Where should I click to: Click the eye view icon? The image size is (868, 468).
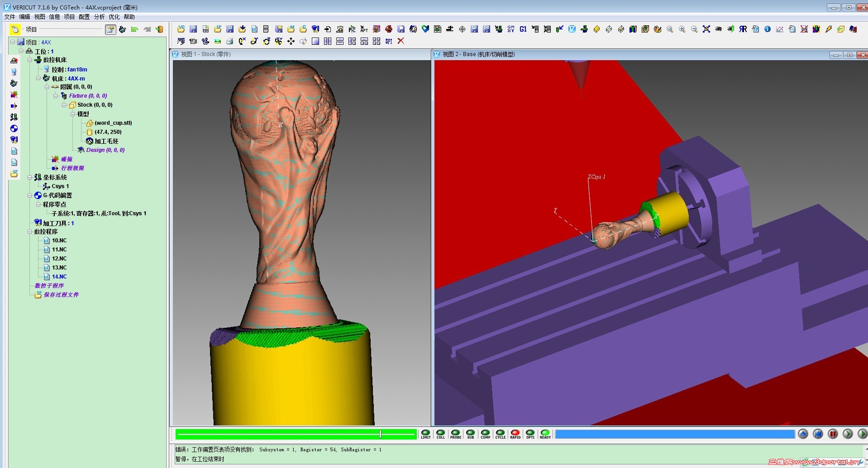[719, 29]
